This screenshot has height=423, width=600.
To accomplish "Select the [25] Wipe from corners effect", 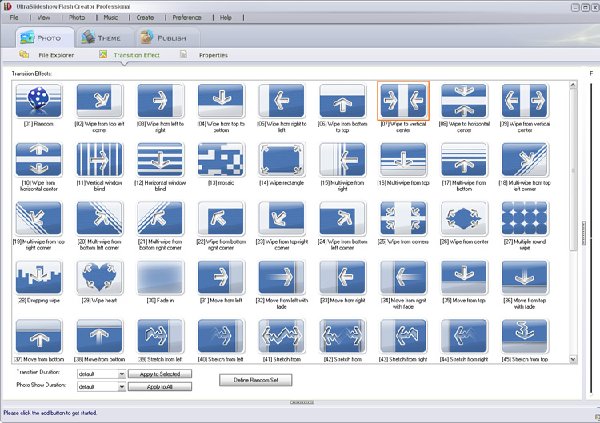I will [x=403, y=218].
